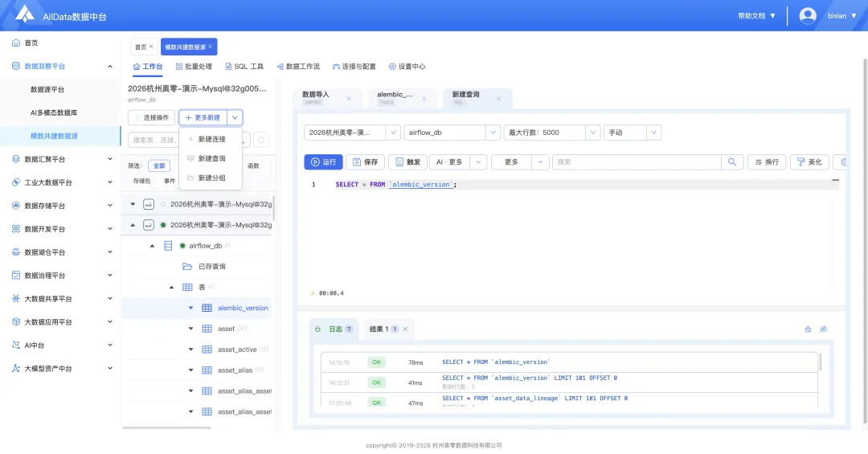Select the 存储包 filter chip
Viewport: 868px width, 454px height.
pyautogui.click(x=141, y=181)
